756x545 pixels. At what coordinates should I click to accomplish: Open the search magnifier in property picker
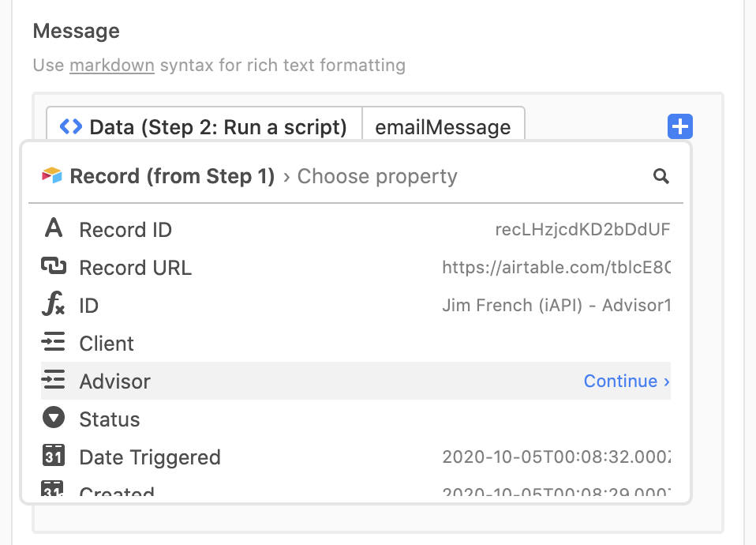point(661,176)
